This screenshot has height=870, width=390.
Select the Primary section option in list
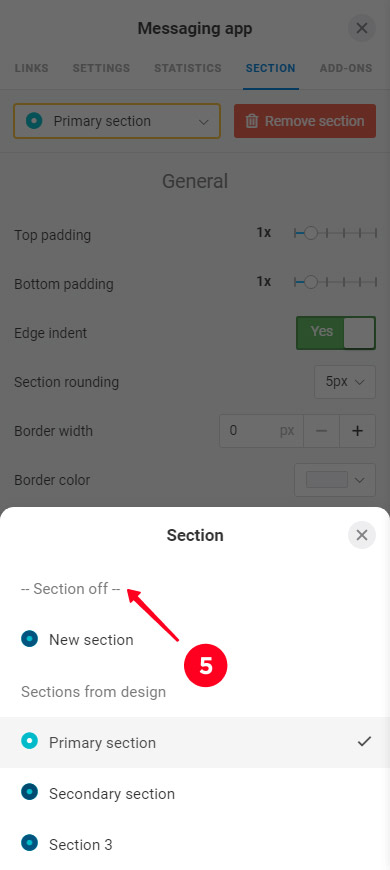point(195,742)
